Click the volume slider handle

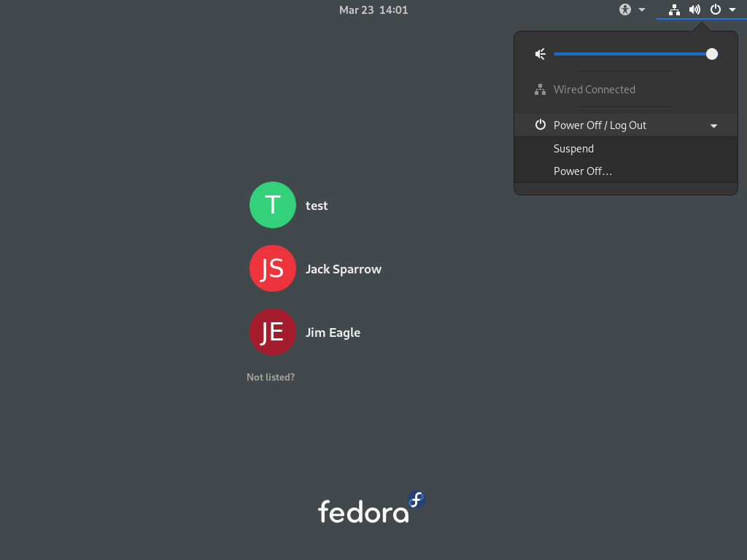tap(712, 54)
